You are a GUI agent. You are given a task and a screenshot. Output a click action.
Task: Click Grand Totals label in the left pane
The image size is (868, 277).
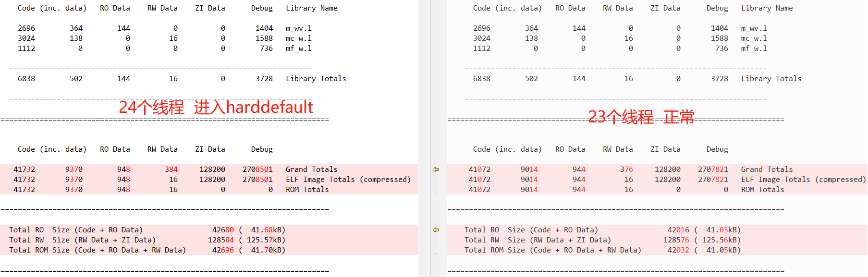click(311, 169)
